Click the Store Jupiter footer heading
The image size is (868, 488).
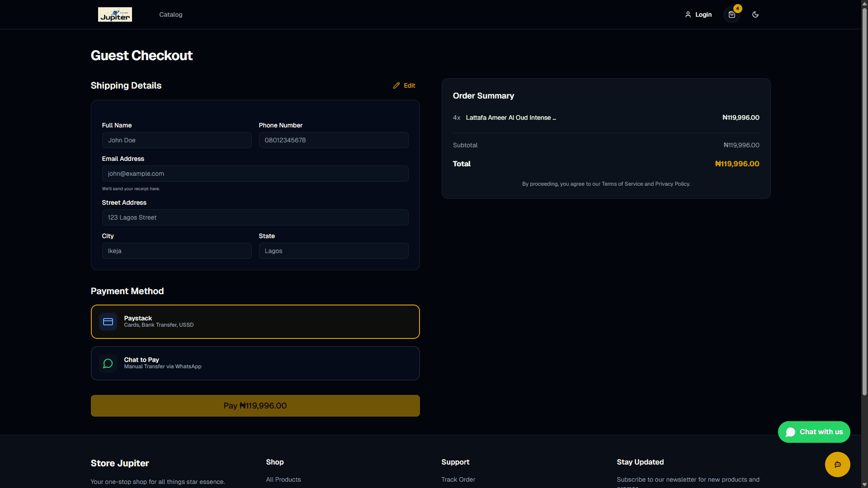coord(120,463)
